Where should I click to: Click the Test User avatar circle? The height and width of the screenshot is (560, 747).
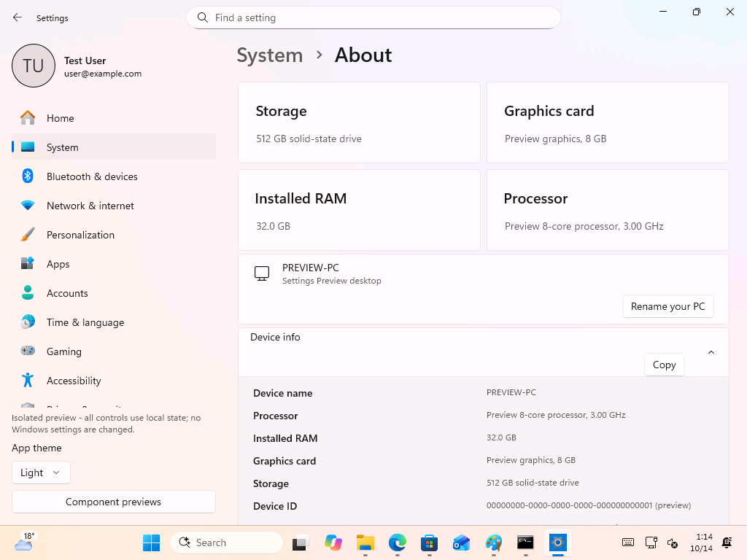coord(34,66)
